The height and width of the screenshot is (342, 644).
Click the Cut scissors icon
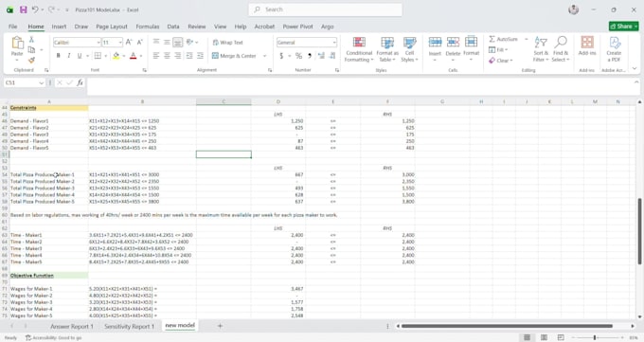click(x=31, y=40)
